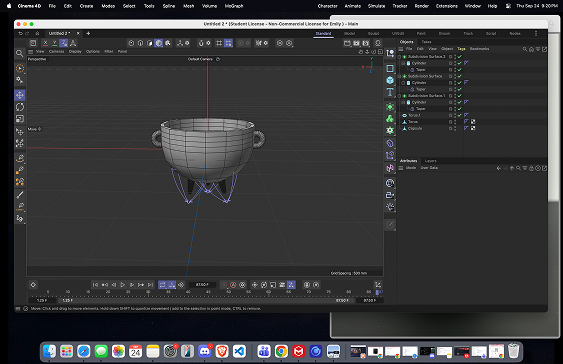This screenshot has width=563, height=364.
Task: Add a Subdivision Surface generator from palette
Action: pos(390,107)
